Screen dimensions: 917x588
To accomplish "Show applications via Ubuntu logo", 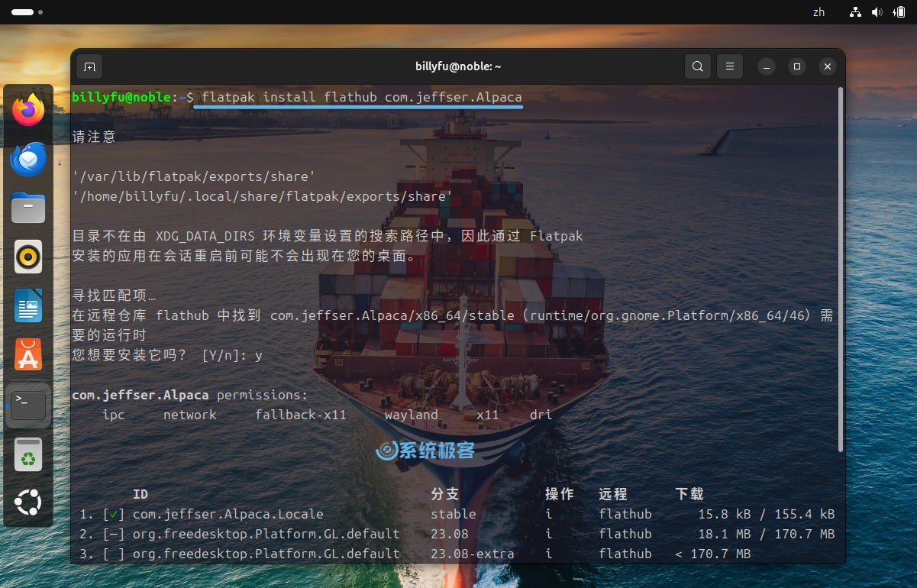I will [x=28, y=502].
